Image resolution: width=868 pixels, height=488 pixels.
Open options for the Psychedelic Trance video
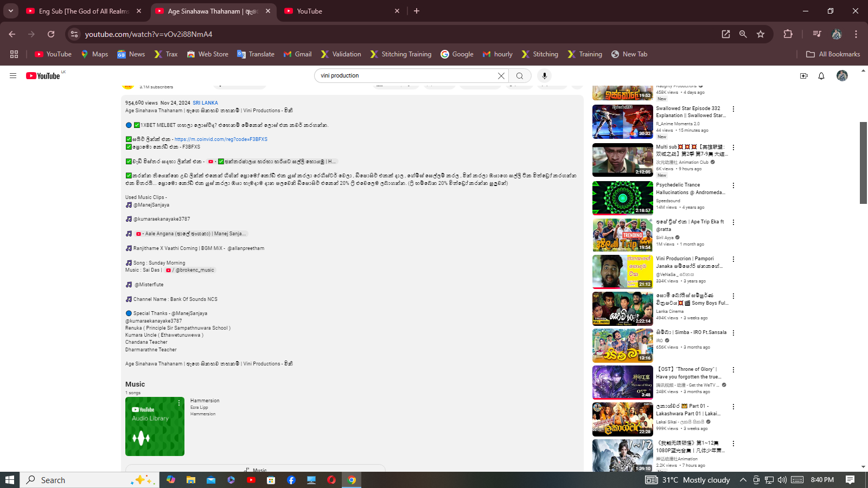[x=733, y=185]
